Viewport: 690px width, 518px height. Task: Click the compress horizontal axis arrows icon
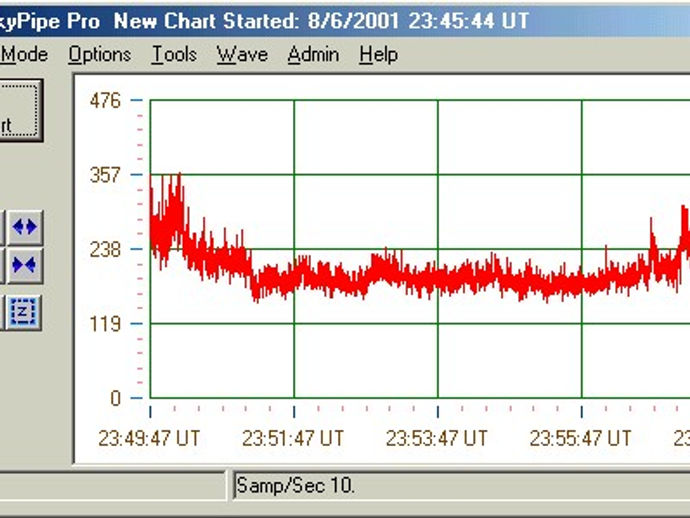[25, 265]
